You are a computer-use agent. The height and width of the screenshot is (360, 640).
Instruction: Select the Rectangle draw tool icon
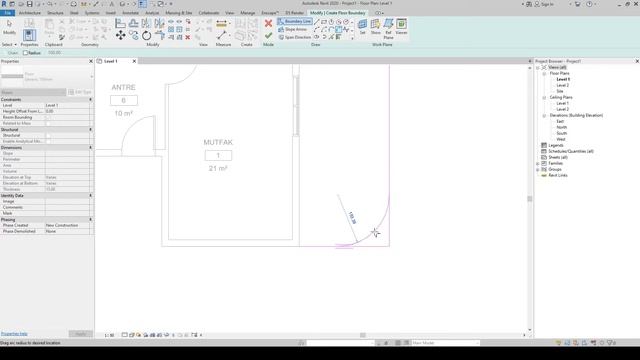(324, 22)
